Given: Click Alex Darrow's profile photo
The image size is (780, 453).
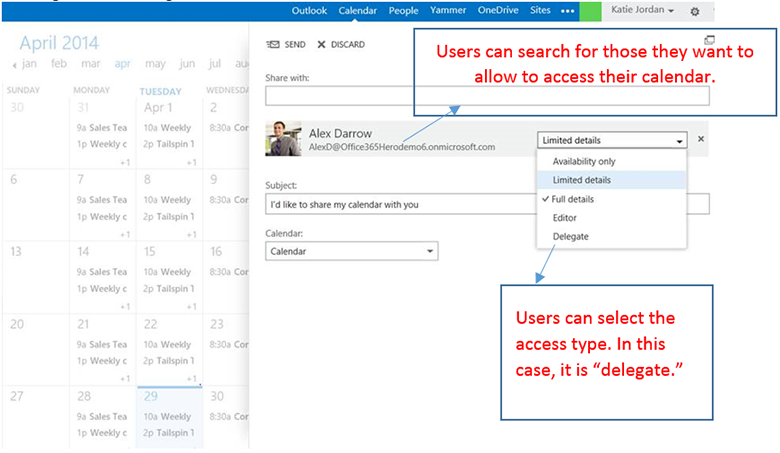Looking at the screenshot, I should click(x=283, y=139).
